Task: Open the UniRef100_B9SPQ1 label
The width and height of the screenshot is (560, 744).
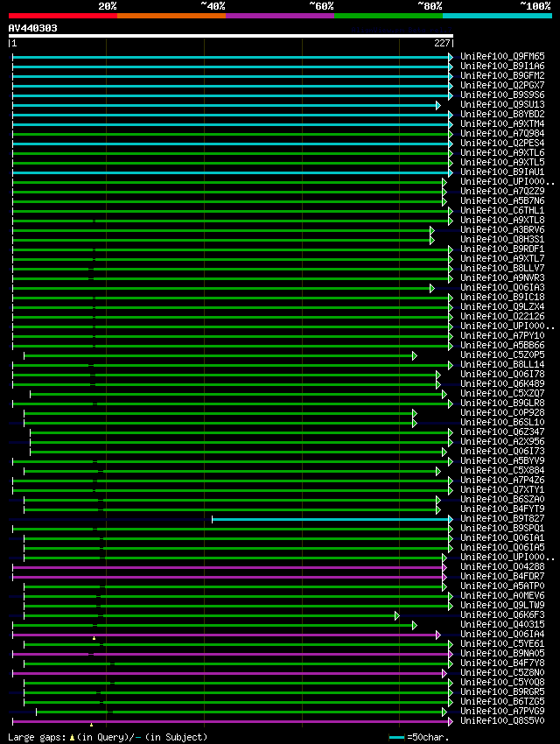Action: coord(502,529)
